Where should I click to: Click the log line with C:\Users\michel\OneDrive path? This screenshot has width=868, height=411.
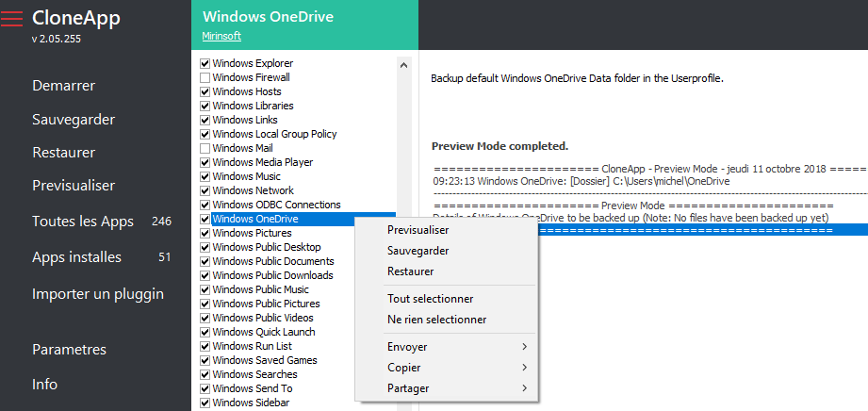click(x=581, y=181)
